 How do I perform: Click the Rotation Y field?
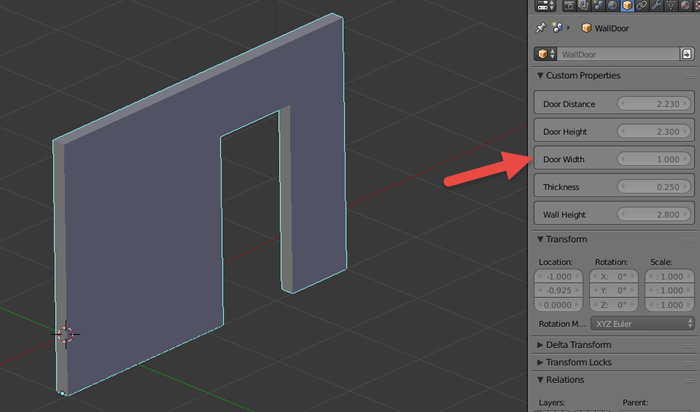pos(614,290)
